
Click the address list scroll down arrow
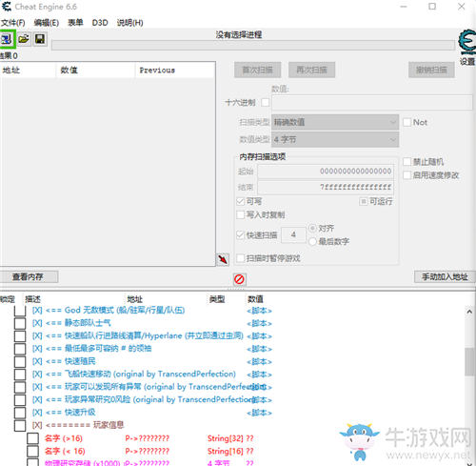point(469,463)
